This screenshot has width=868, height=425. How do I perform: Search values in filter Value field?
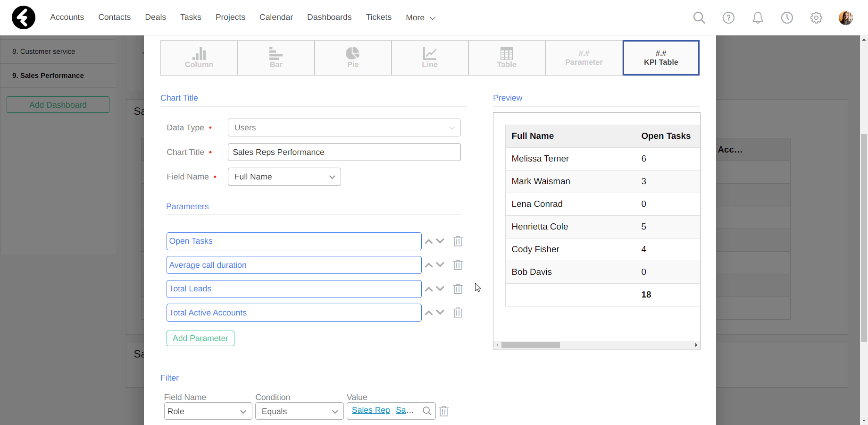coord(426,411)
